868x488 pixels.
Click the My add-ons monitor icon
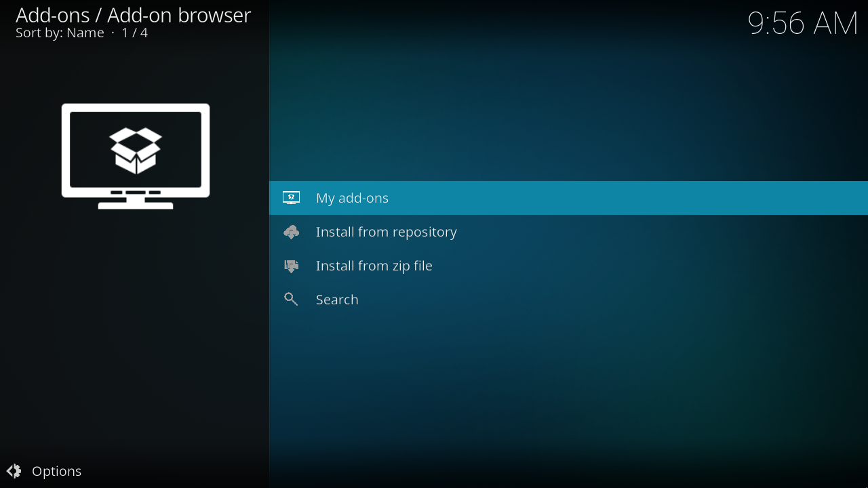(x=291, y=198)
